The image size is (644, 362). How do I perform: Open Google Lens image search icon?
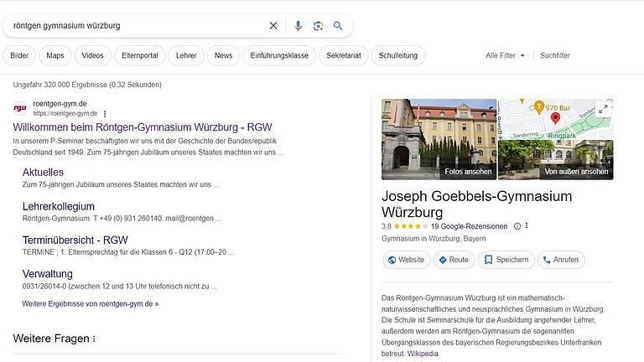[318, 26]
